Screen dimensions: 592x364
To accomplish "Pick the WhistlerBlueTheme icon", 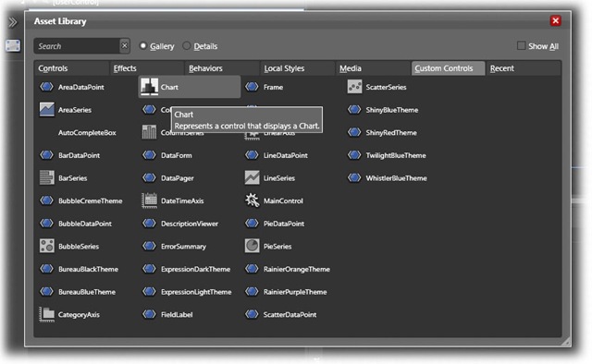I will click(x=354, y=177).
